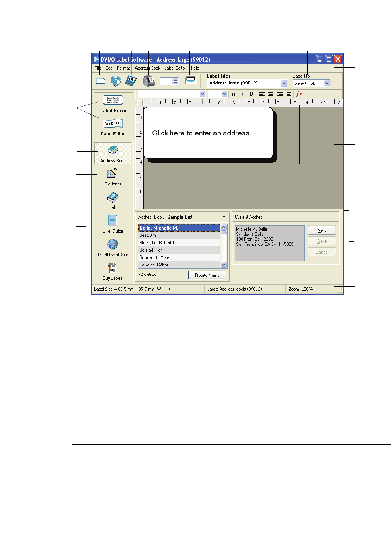
Task: Toggle underline formatting
Action: click(x=251, y=94)
